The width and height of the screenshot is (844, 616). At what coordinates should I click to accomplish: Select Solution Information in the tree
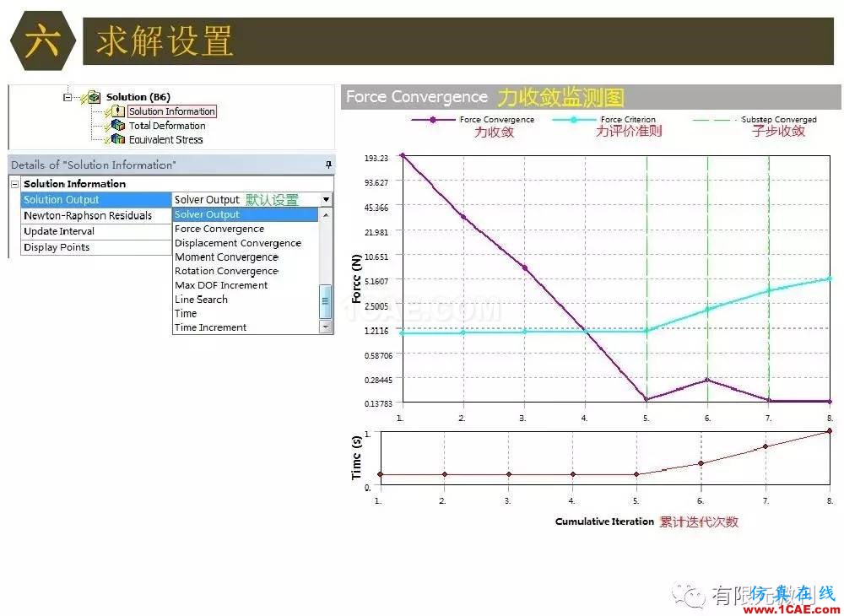[171, 111]
